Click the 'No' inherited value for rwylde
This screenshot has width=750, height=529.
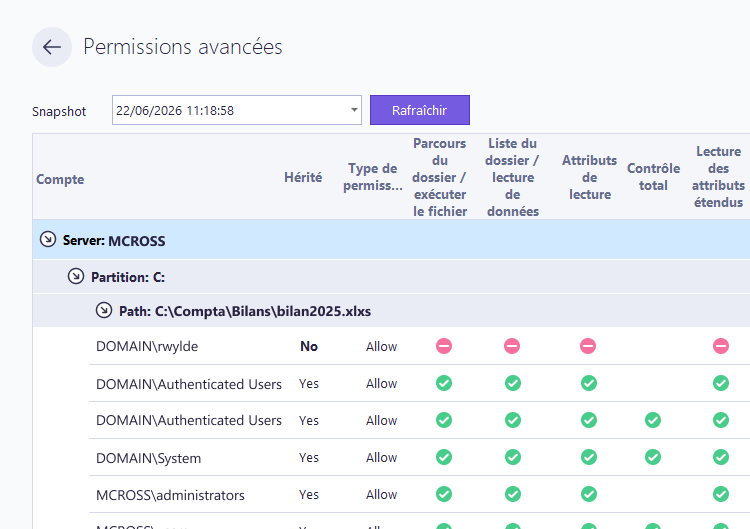309,346
